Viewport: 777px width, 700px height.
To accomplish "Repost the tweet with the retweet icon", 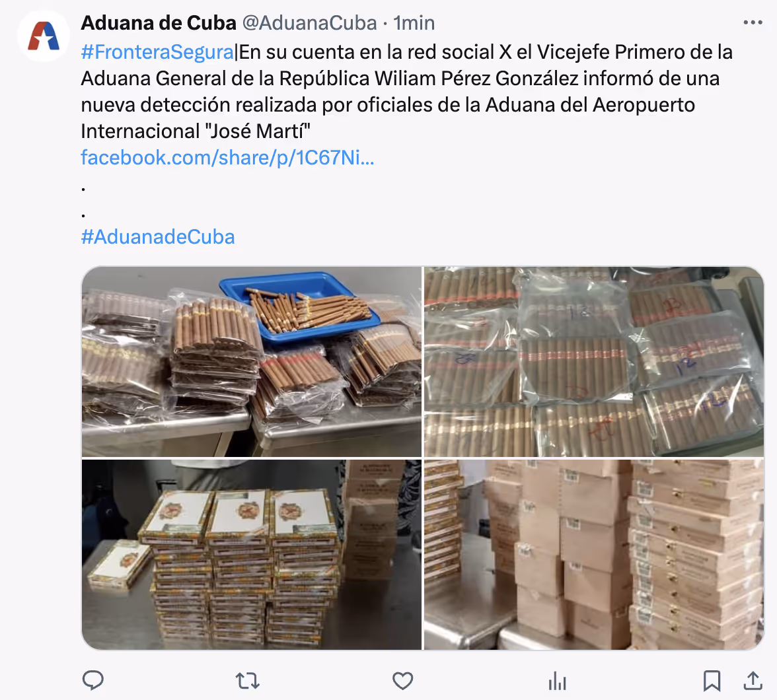I will [247, 681].
